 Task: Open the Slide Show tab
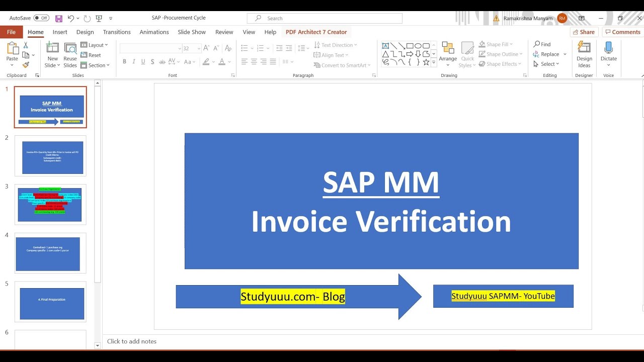click(x=192, y=32)
